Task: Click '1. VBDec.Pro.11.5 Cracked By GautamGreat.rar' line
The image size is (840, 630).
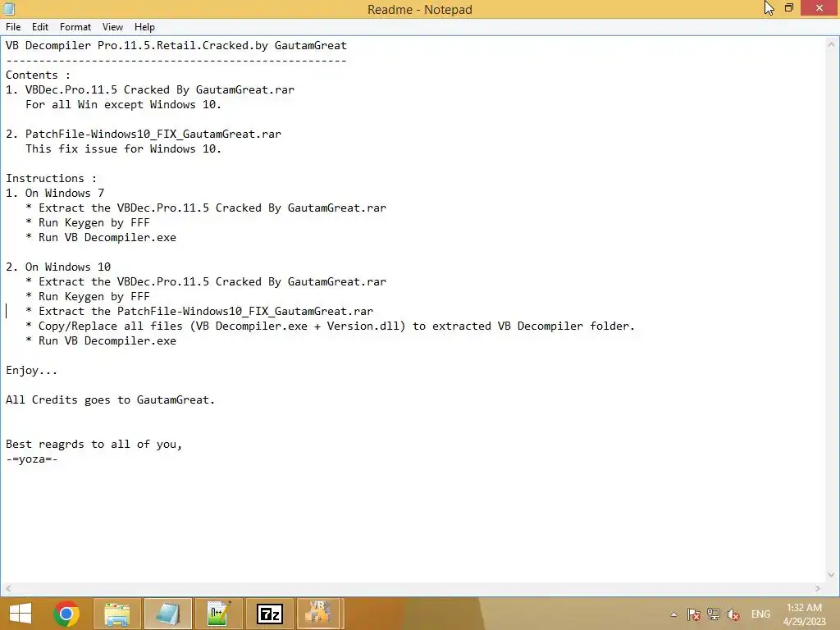Action: tap(150, 90)
